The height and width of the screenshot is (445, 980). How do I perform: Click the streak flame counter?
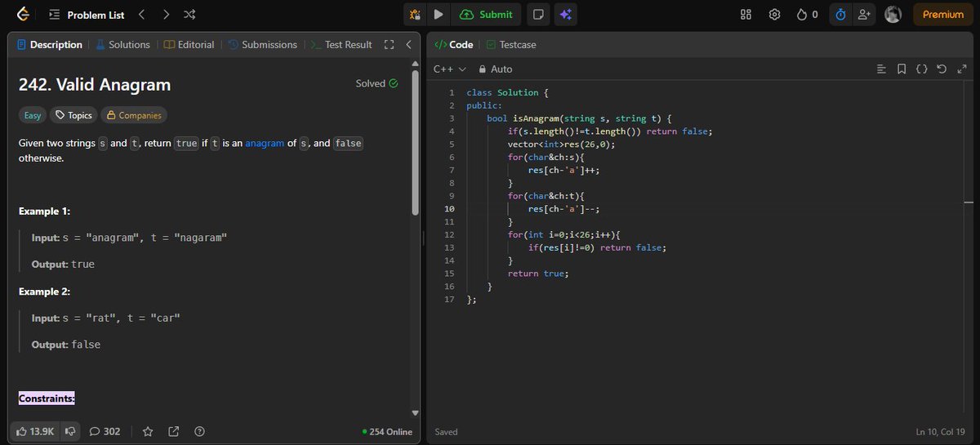pyautogui.click(x=807, y=15)
